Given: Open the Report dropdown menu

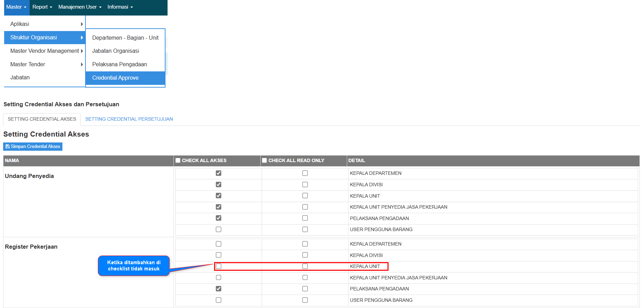Looking at the screenshot, I should click(x=42, y=7).
